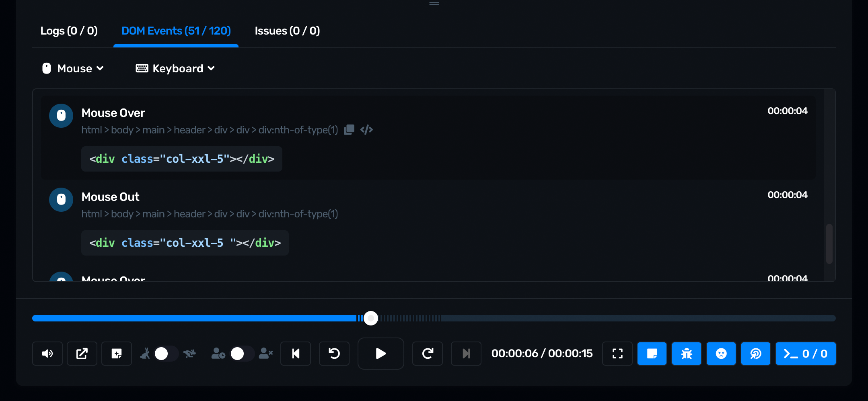Skip back to the session start
Screen dimensions: 868x401
[296, 354]
